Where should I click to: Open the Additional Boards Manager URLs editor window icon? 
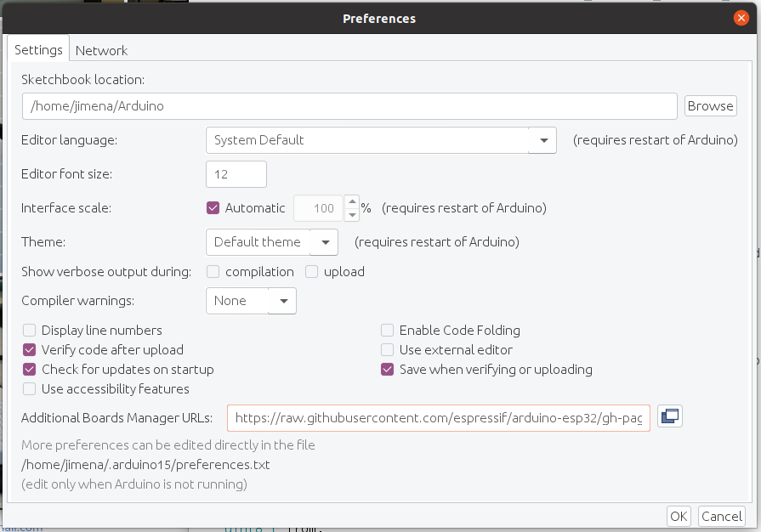coord(670,416)
